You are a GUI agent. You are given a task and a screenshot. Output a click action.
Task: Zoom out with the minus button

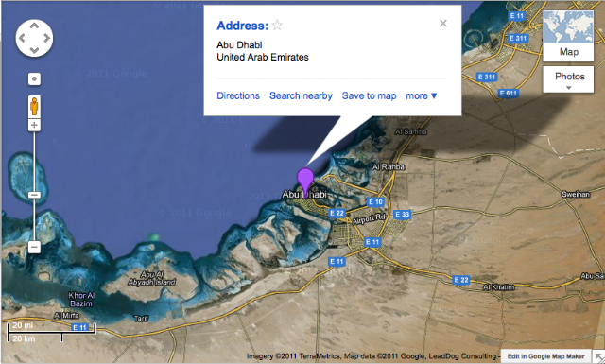coord(34,247)
